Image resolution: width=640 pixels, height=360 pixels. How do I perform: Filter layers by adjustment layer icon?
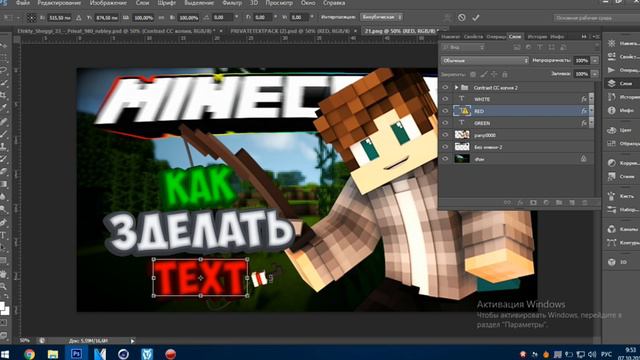pos(528,47)
